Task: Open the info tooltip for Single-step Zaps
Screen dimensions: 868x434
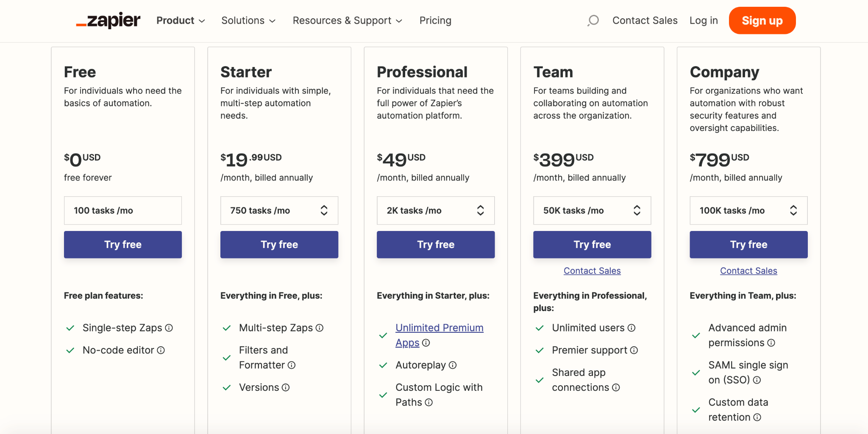Action: [x=169, y=328]
